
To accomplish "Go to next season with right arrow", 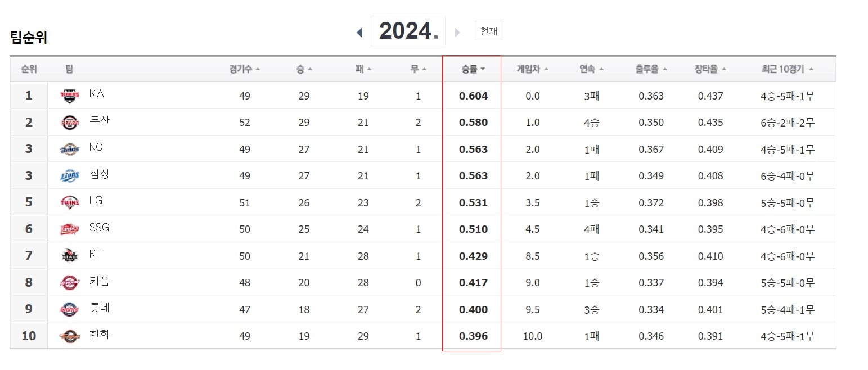I will (457, 33).
